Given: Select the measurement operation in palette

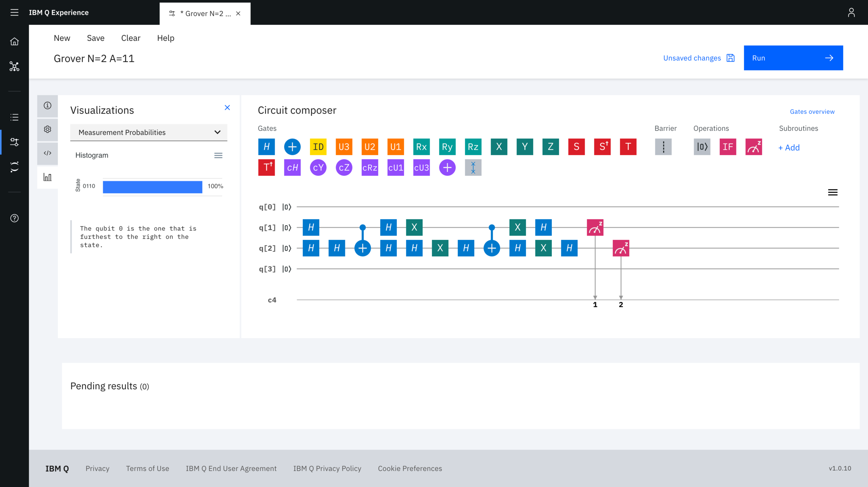Looking at the screenshot, I should click(x=753, y=147).
